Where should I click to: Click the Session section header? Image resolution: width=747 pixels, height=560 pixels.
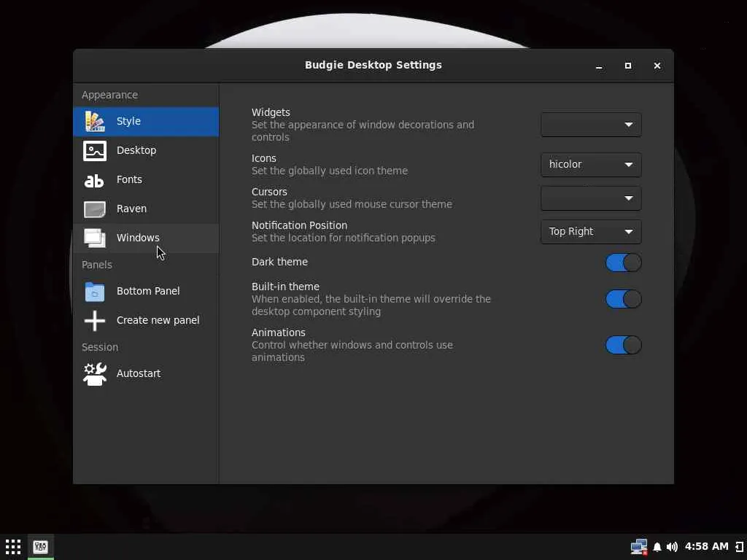click(99, 347)
